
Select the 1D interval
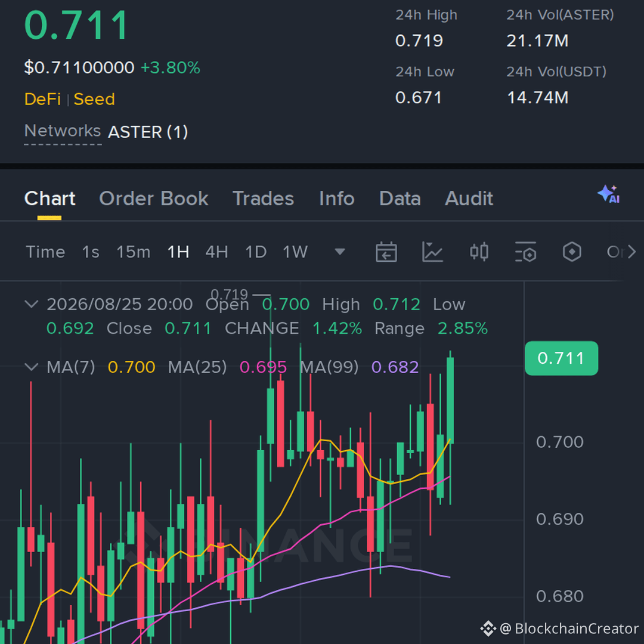[x=256, y=252]
